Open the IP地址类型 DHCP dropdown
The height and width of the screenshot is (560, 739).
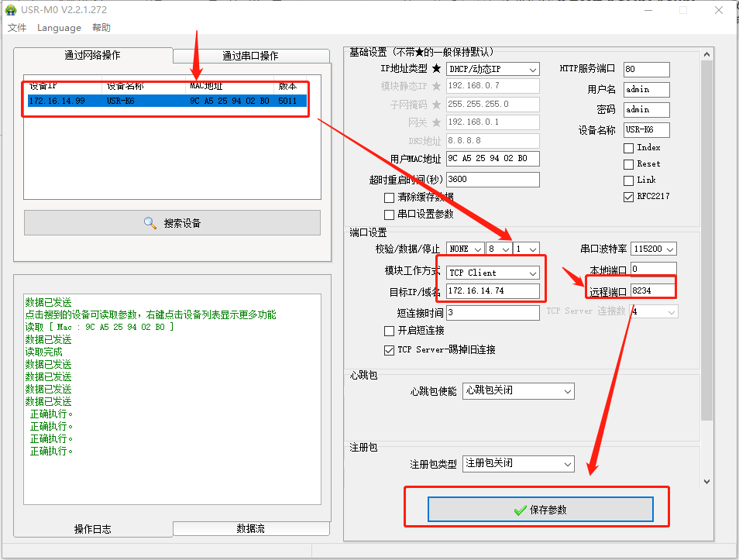(493, 70)
